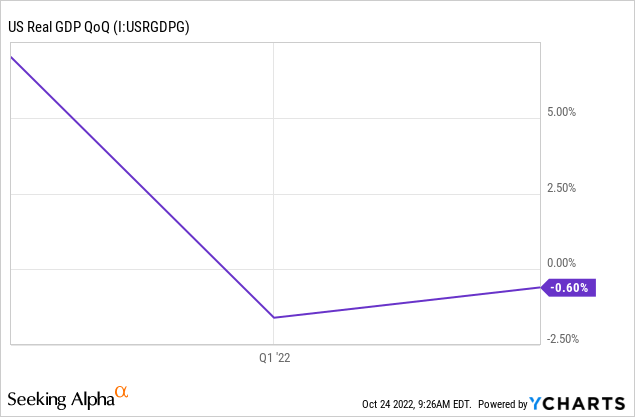Image resolution: width=635 pixels, height=417 pixels.
Task: Click the US Real GDP QoQ chart title
Action: click(98, 27)
